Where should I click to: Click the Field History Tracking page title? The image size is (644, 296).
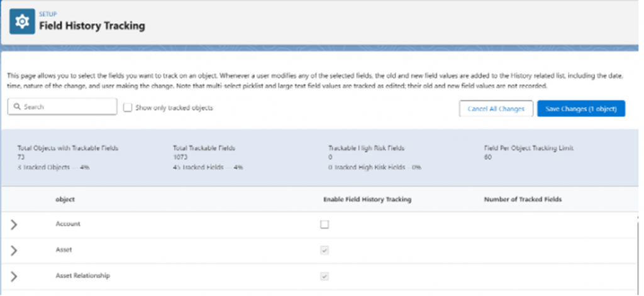(92, 26)
